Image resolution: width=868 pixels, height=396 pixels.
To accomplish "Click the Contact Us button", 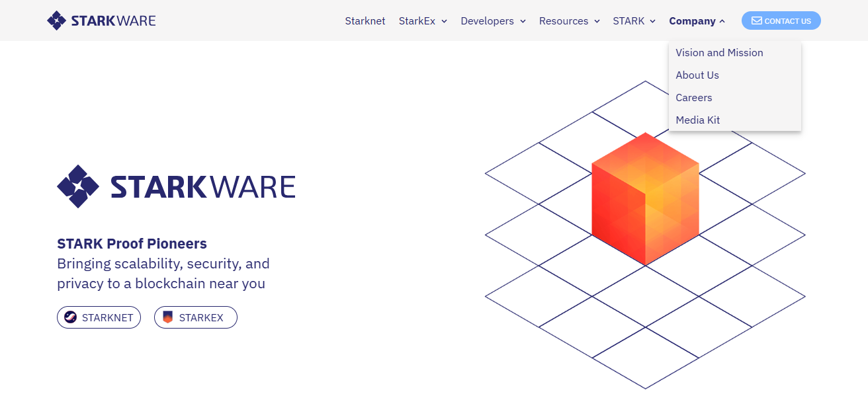I will (x=781, y=20).
